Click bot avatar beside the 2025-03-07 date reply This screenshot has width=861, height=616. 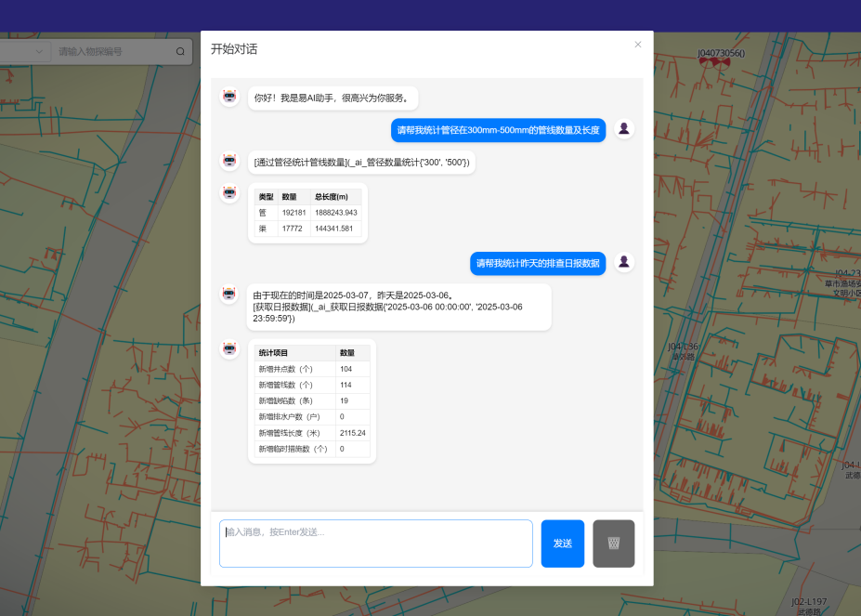[229, 295]
